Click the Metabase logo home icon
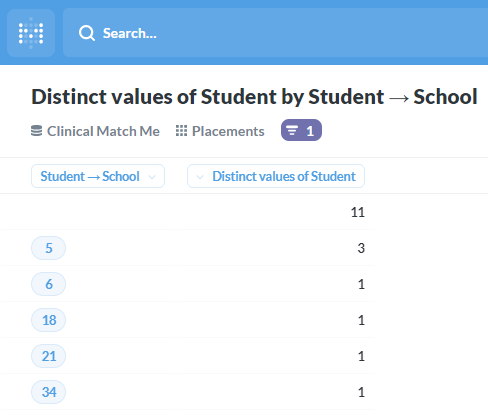Image resolution: width=488 pixels, height=415 pixels. 31,33
